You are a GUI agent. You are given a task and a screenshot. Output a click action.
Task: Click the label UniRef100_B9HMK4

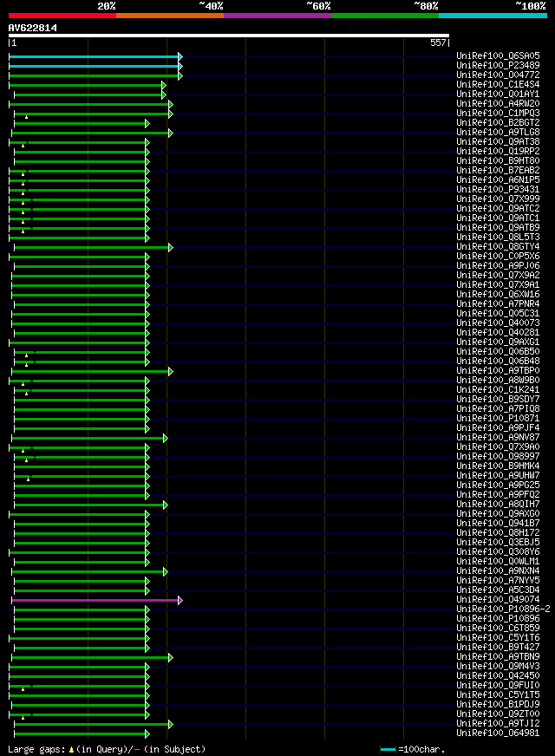pyautogui.click(x=498, y=466)
